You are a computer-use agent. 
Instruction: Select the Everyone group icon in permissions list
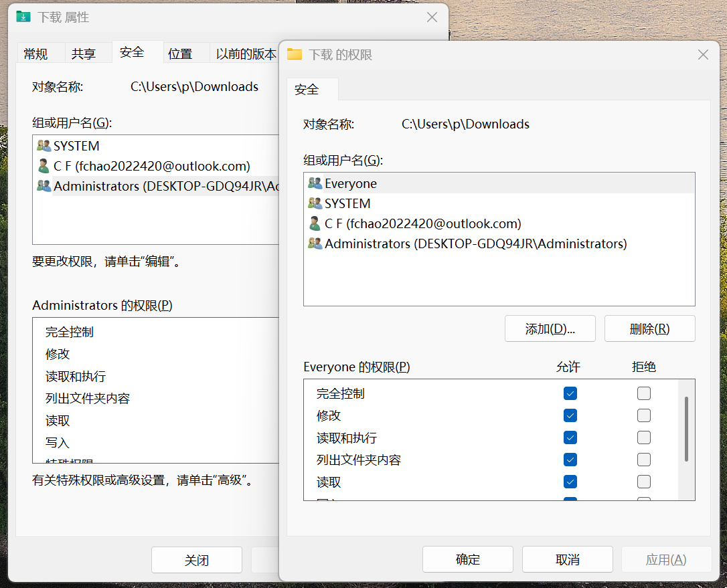(315, 183)
